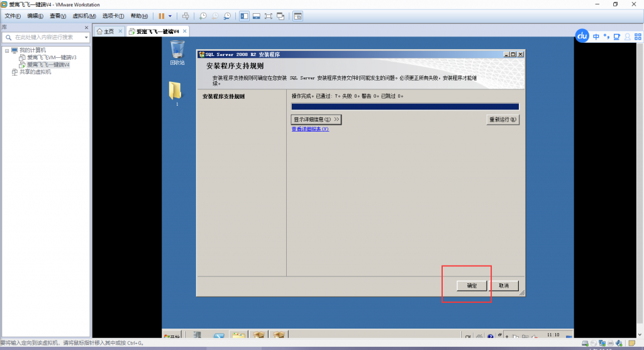Click the setup rules progress bar

click(x=405, y=106)
